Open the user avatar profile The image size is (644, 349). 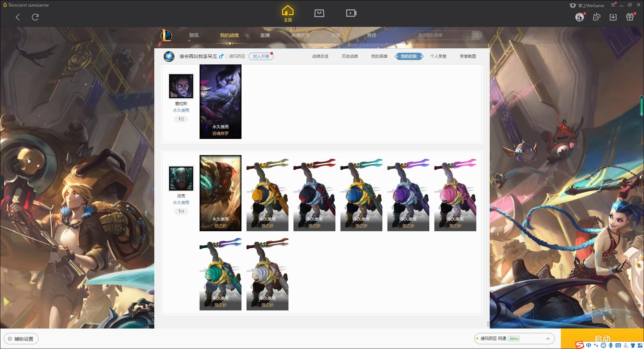coord(580,17)
